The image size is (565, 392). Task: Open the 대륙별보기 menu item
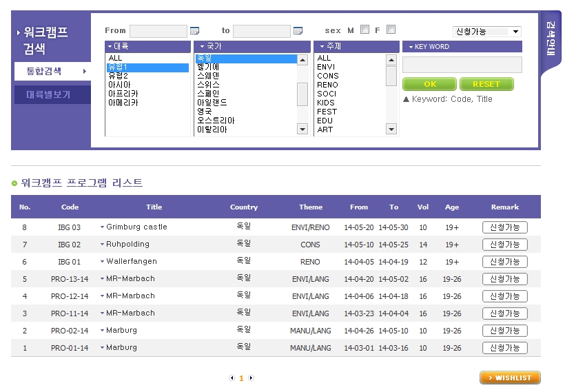48,94
